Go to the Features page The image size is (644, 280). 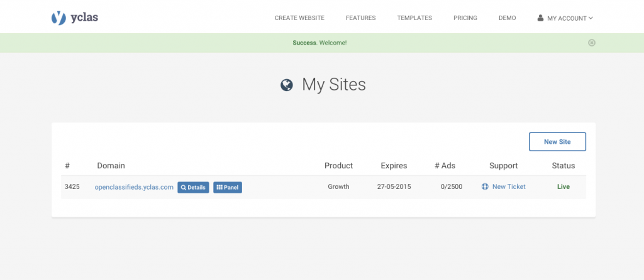pyautogui.click(x=360, y=18)
